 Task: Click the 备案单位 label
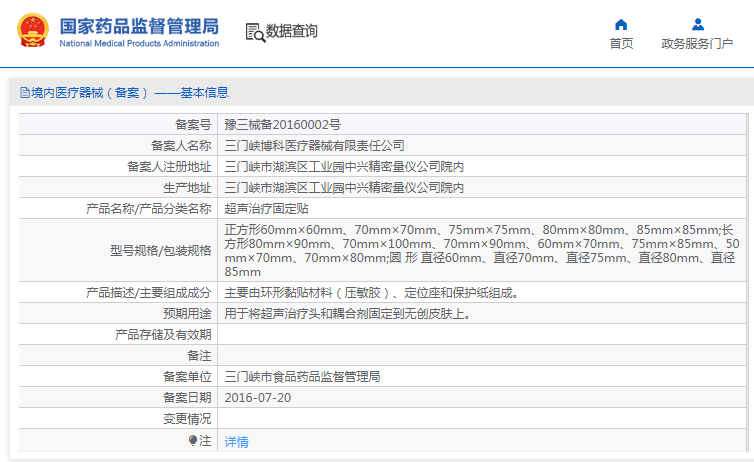187,377
